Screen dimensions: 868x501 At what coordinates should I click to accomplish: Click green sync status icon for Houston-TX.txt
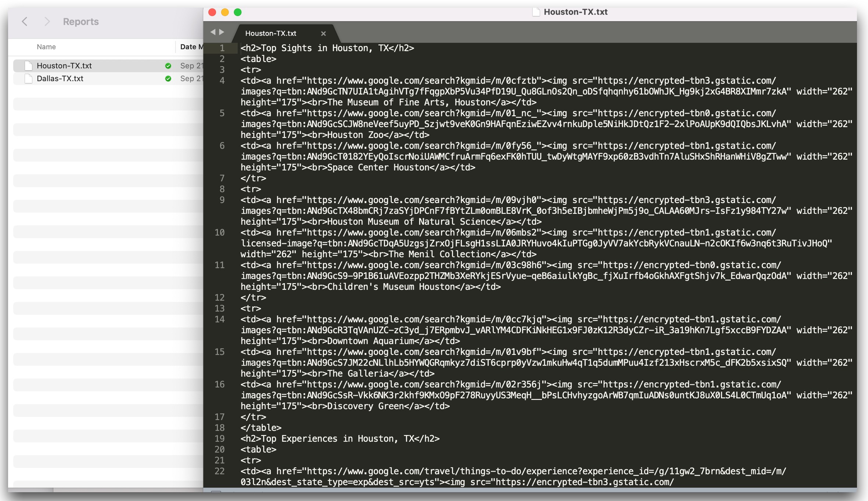[168, 66]
